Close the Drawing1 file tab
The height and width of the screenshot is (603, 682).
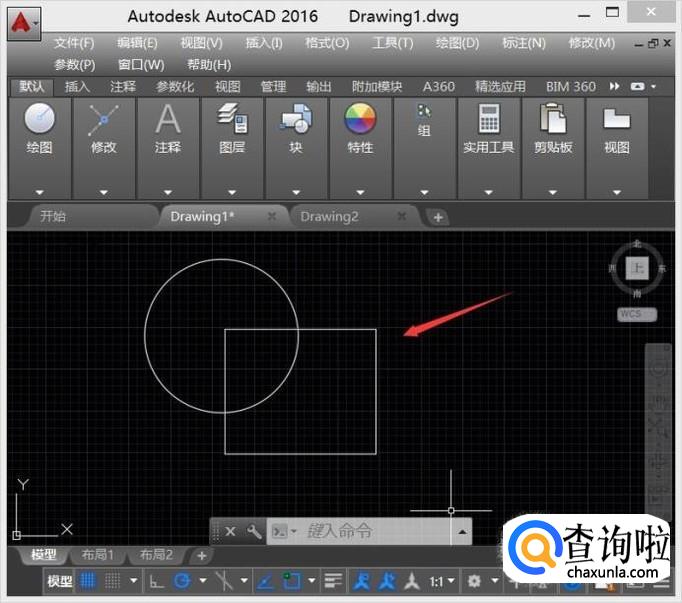tap(272, 216)
